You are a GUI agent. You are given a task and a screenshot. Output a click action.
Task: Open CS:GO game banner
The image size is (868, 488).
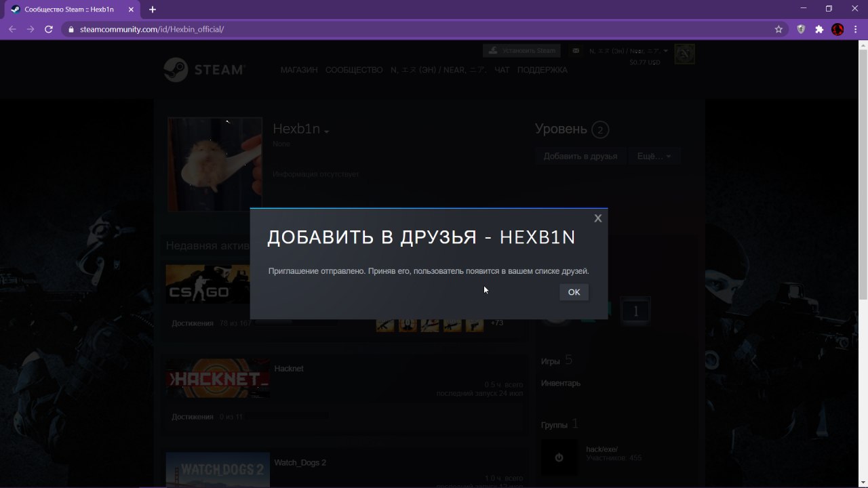208,284
